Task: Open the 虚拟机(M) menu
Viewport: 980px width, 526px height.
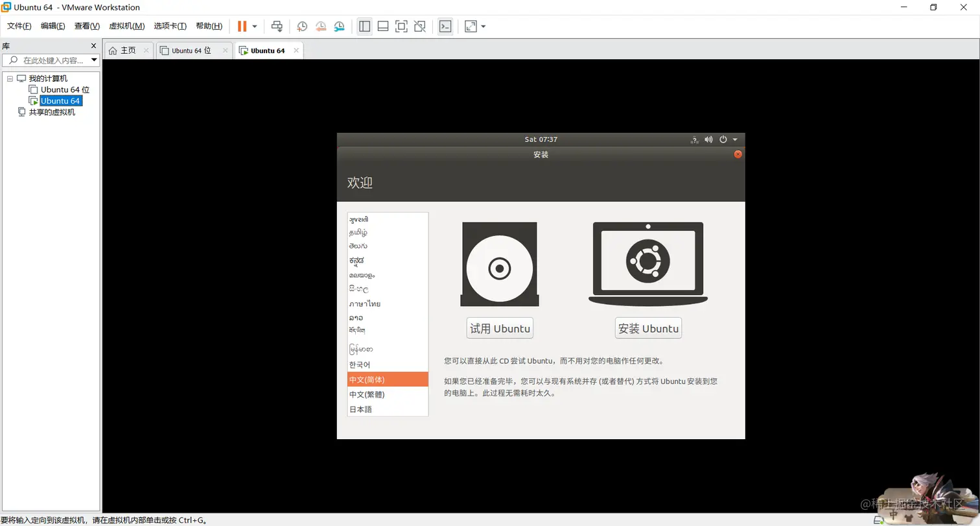Action: pyautogui.click(x=126, y=26)
